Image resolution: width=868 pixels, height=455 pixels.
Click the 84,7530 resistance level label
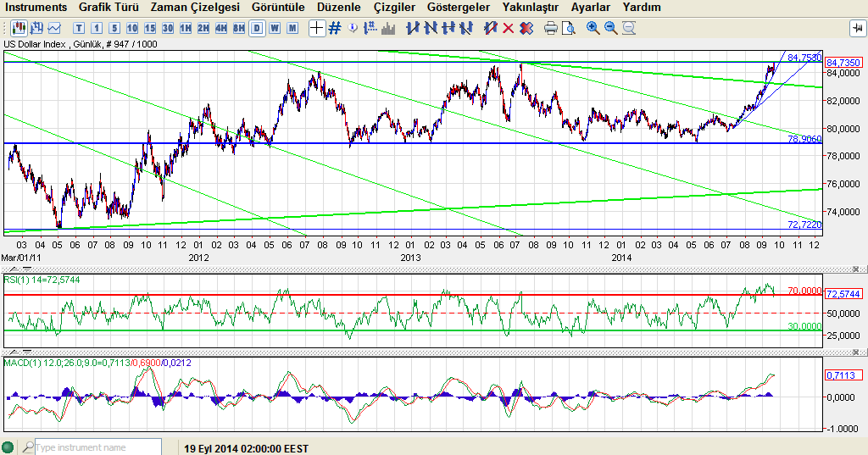[804, 58]
